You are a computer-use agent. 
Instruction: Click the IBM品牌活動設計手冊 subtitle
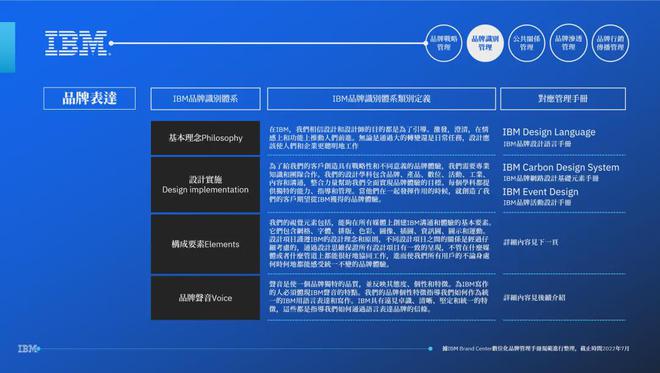click(537, 203)
